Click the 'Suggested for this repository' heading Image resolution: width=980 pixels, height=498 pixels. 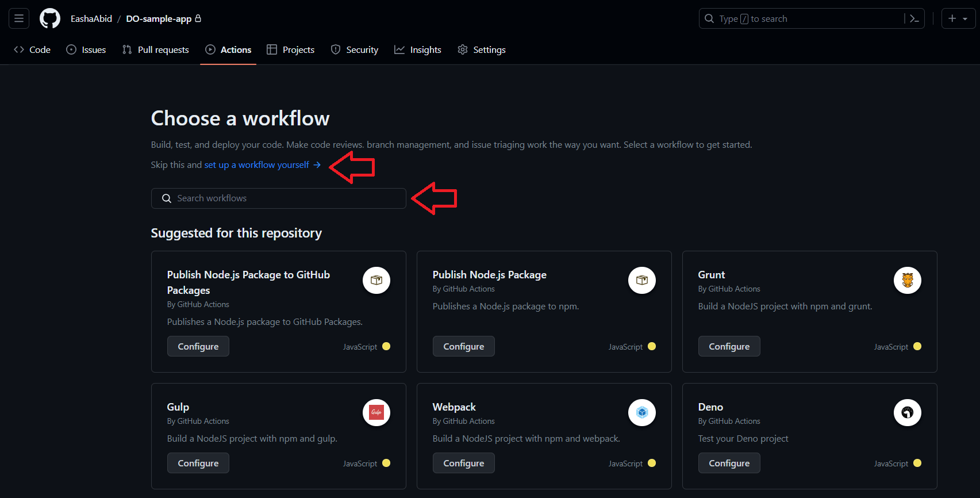[236, 233]
